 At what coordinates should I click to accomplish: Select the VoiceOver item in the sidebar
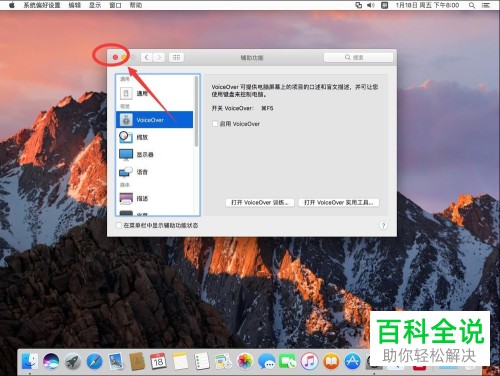[x=154, y=120]
